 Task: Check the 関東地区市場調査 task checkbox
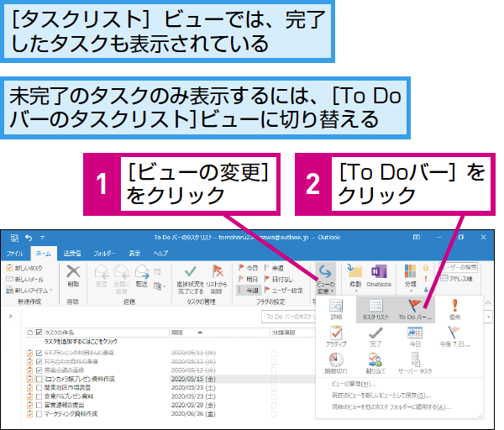pyautogui.click(x=39, y=388)
